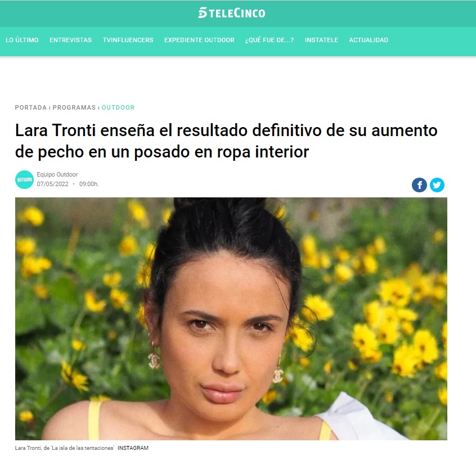Click Outdoor breadcrumb link
Screen dimensions: 476x460
[118, 107]
